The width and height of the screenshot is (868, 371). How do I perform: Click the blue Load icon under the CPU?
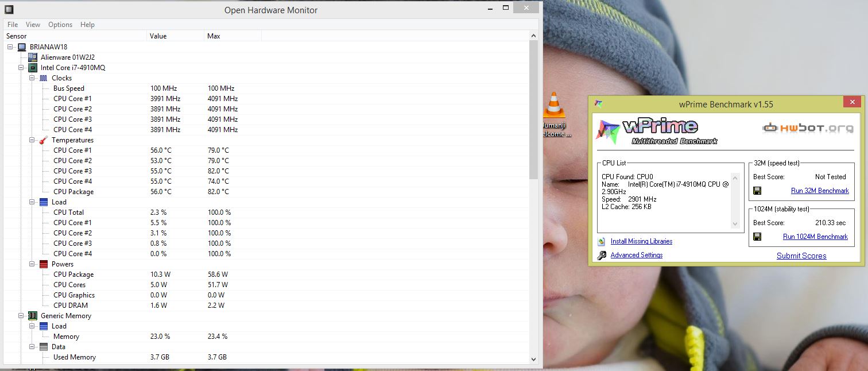[x=44, y=202]
